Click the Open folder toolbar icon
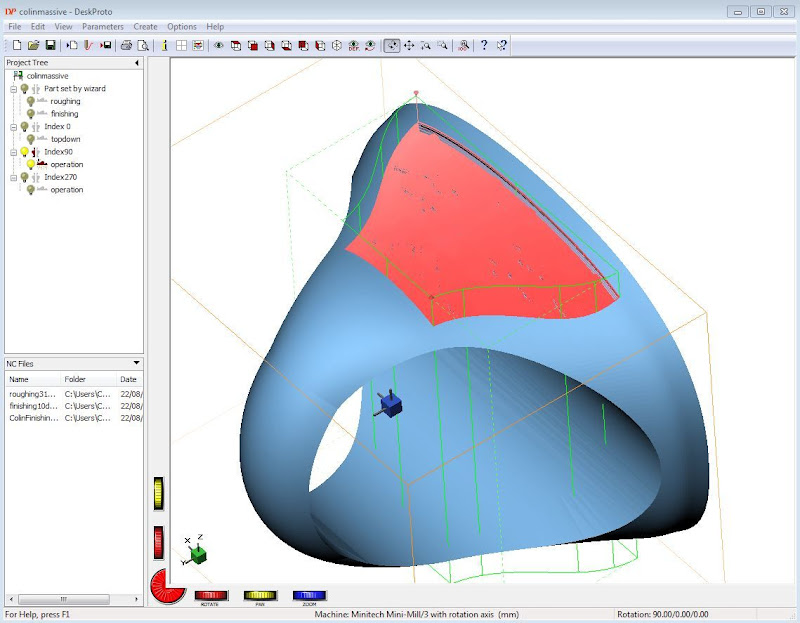 (x=34, y=45)
